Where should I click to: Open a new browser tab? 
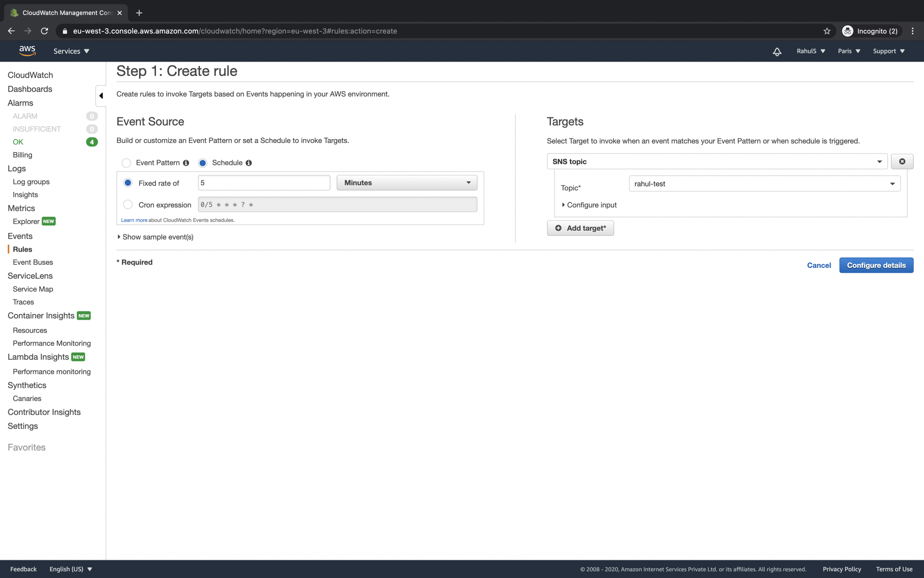click(139, 13)
